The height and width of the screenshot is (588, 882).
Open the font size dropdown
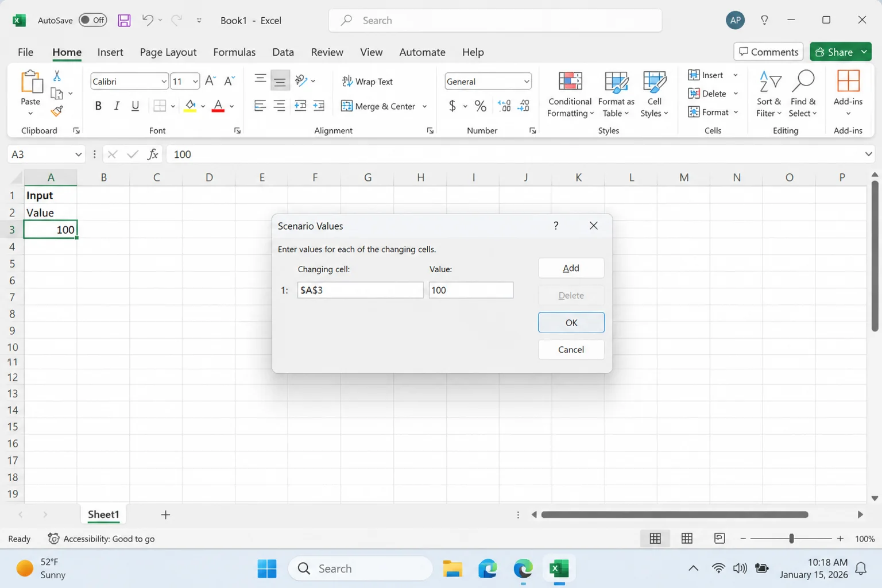pyautogui.click(x=195, y=82)
